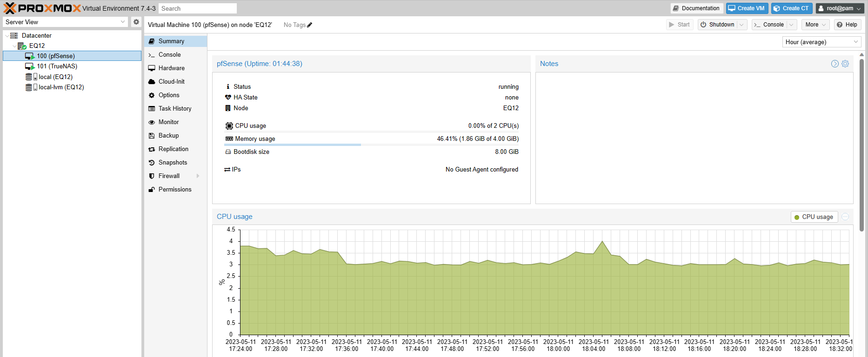868x357 pixels.
Task: Open the Console side tab
Action: click(175, 54)
